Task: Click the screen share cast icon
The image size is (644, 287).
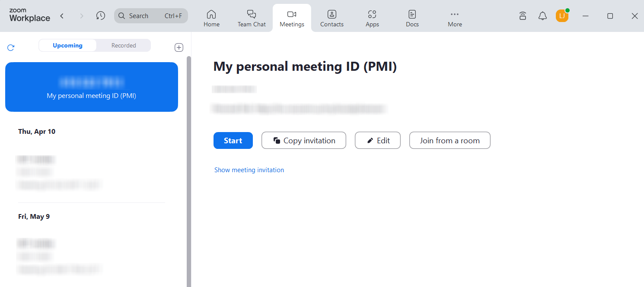Action: [x=523, y=16]
